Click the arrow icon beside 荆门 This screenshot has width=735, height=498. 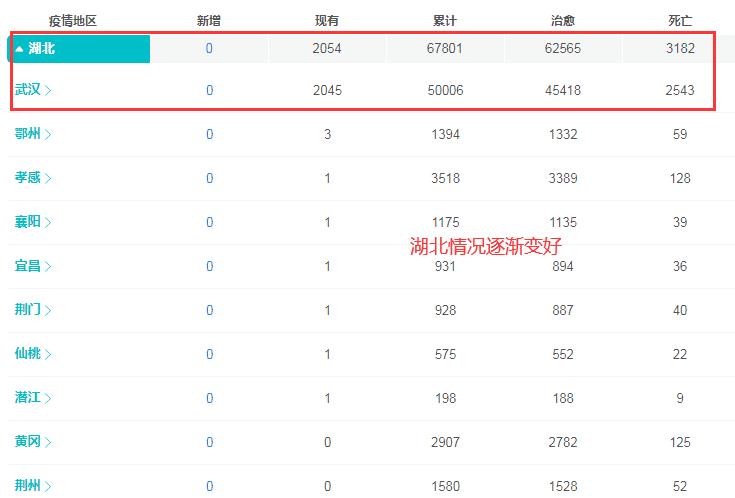(49, 311)
